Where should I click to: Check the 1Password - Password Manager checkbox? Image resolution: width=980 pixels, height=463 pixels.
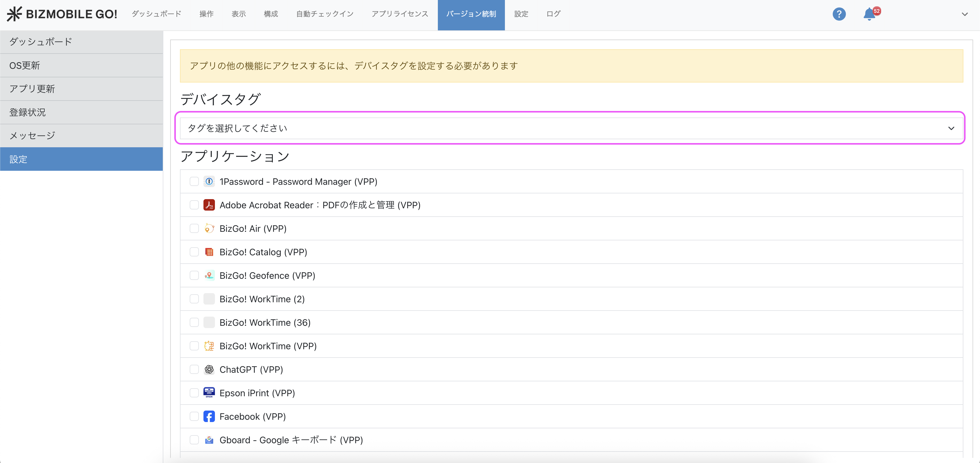[x=194, y=181]
